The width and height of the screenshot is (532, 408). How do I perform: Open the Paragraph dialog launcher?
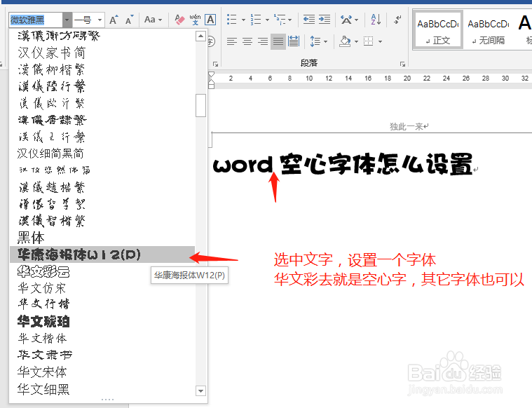tap(402, 64)
